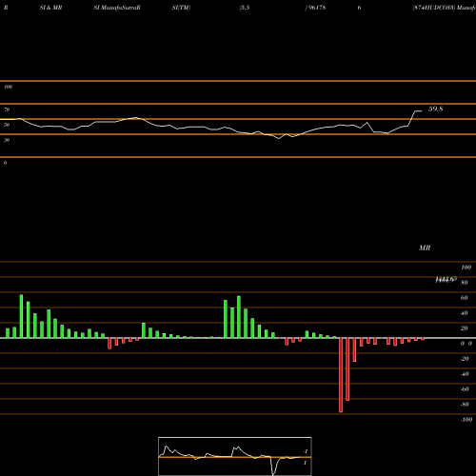Image resolution: width=476 pixels, height=476 pixels.
Task: Click the '-1' label in mini chart
Action: click(306, 451)
